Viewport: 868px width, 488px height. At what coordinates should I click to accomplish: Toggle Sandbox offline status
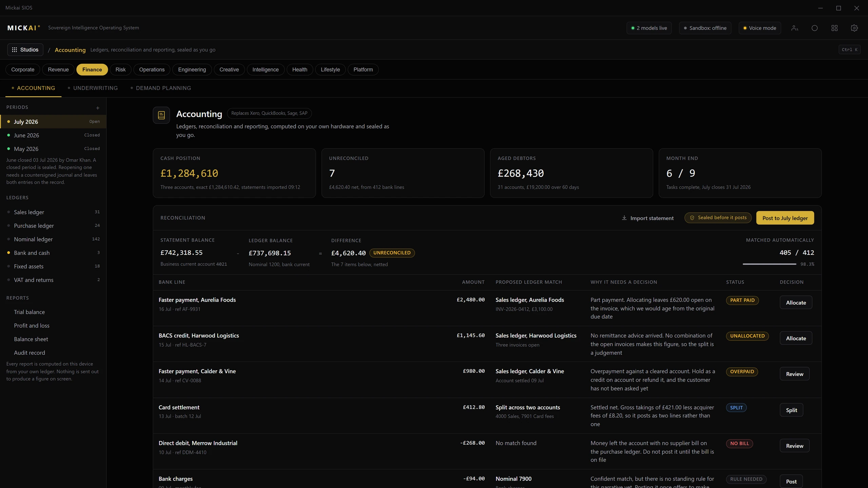[x=705, y=28]
